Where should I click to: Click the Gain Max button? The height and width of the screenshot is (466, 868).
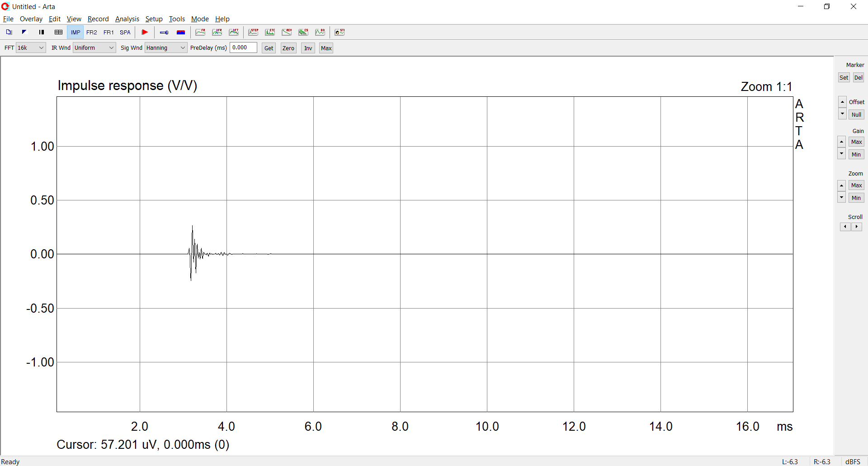tap(856, 142)
